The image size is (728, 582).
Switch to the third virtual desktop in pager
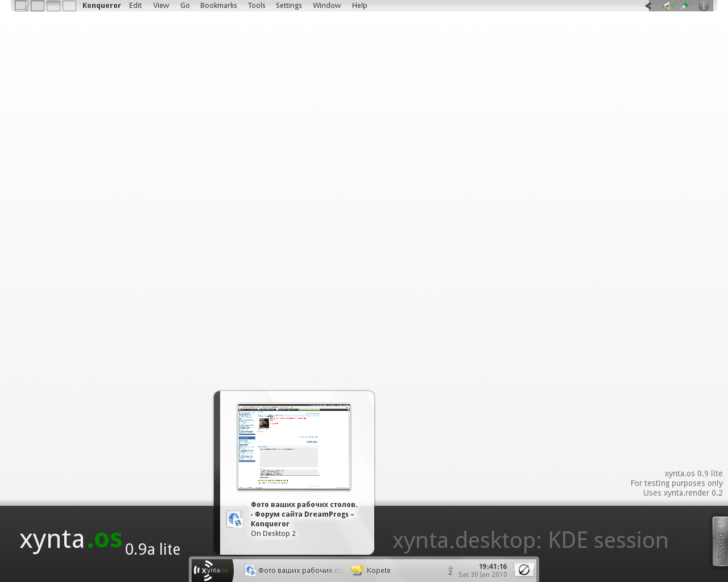pyautogui.click(x=53, y=6)
